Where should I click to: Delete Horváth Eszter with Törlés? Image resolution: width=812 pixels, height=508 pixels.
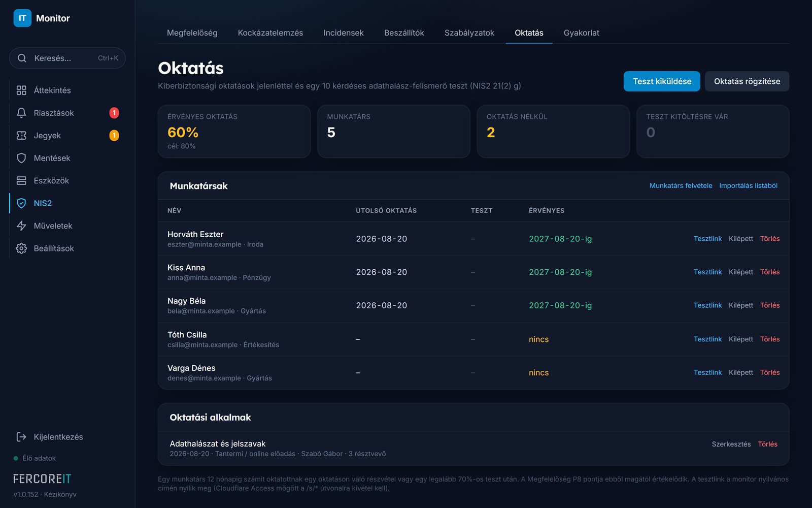(x=770, y=239)
